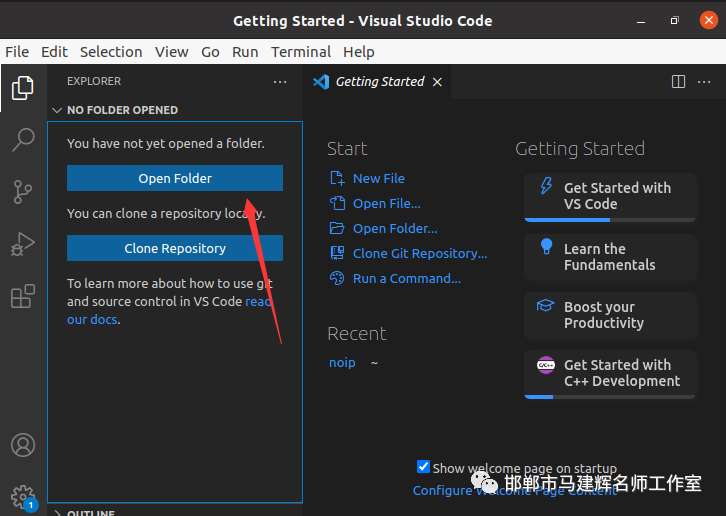Click the New File link

click(x=379, y=178)
